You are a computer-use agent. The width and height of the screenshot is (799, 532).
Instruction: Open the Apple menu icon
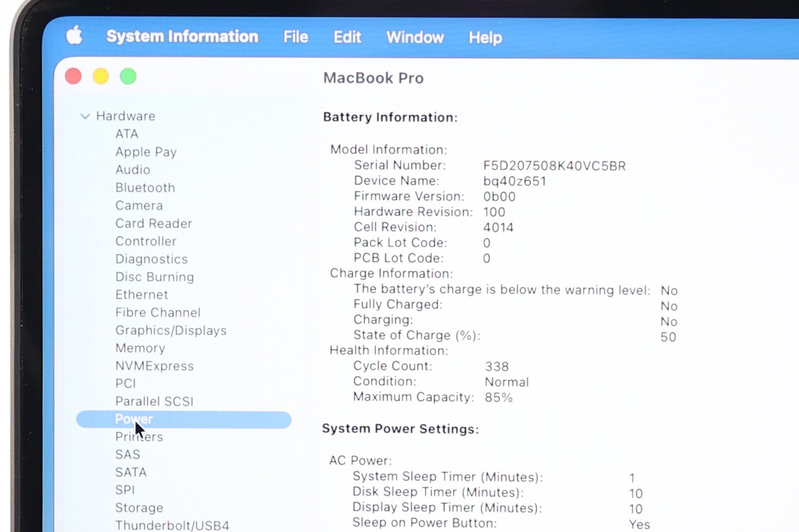pyautogui.click(x=74, y=36)
